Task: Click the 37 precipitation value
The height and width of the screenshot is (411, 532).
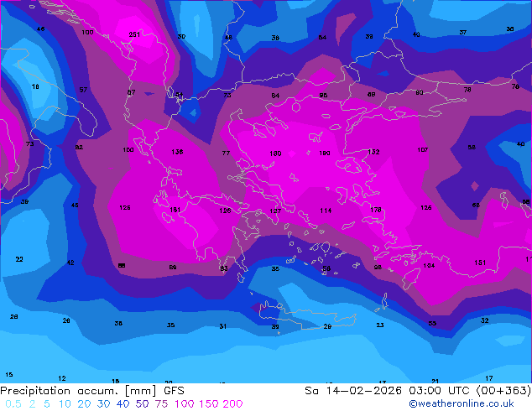Action: 463,32
